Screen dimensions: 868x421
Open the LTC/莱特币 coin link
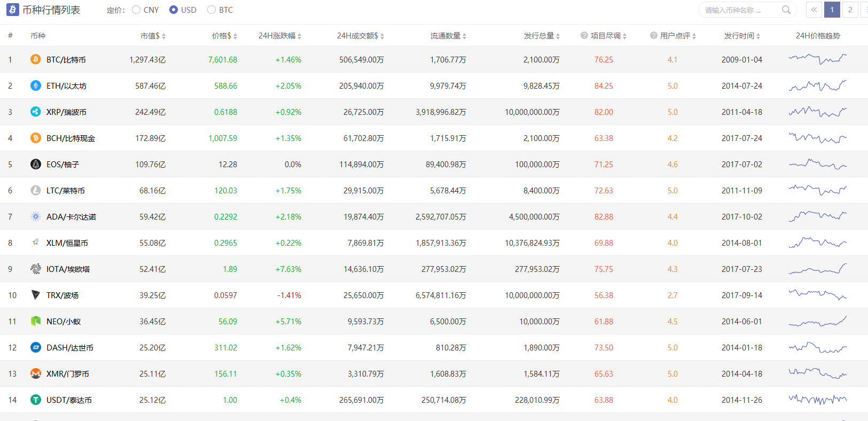[x=66, y=191]
